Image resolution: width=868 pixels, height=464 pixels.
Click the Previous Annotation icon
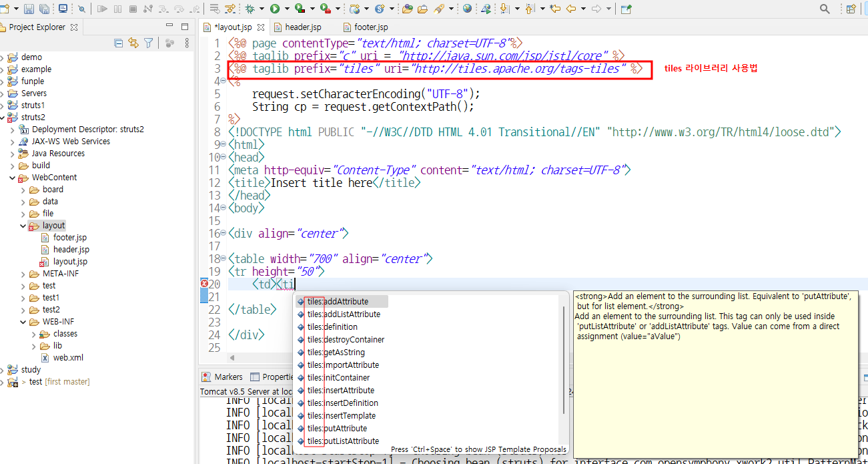530,9
